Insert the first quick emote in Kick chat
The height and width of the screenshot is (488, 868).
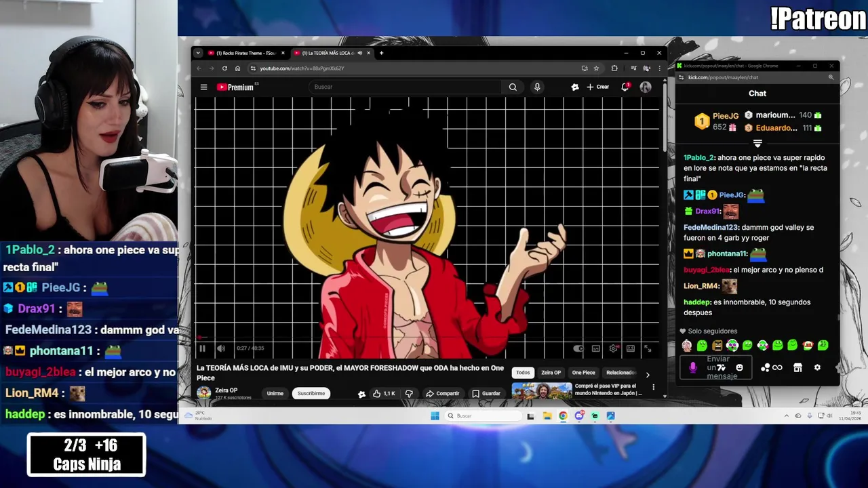[687, 346]
